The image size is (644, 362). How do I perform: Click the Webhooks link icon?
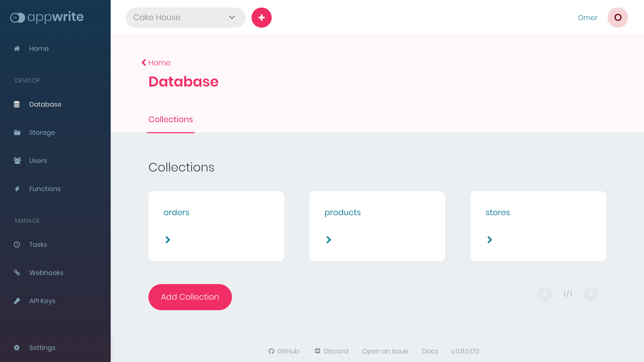[x=17, y=273]
